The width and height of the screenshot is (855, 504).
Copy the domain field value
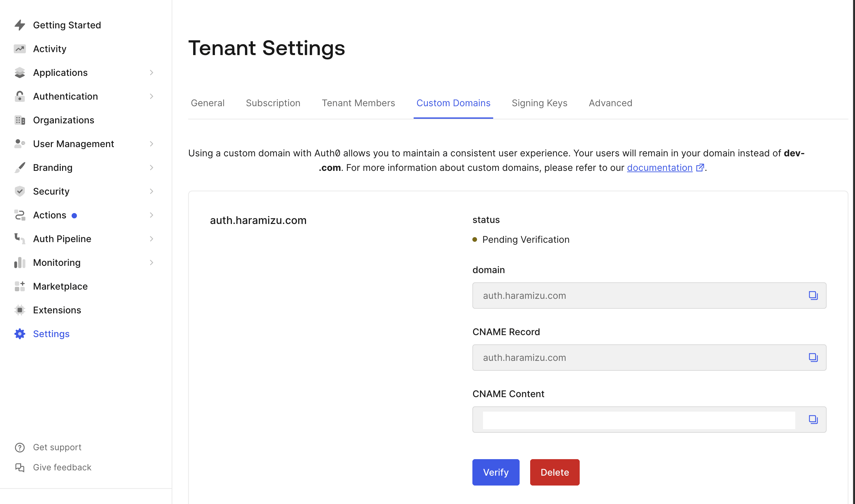click(813, 296)
